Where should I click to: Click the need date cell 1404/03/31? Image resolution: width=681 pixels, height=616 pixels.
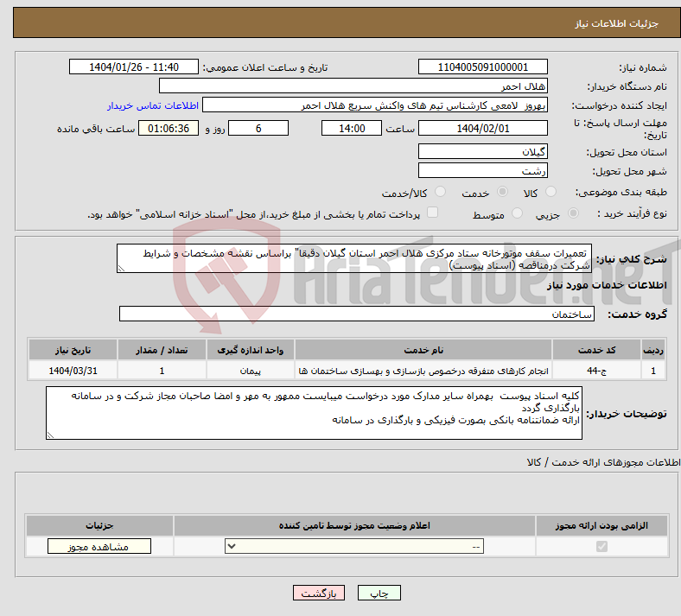(x=73, y=371)
